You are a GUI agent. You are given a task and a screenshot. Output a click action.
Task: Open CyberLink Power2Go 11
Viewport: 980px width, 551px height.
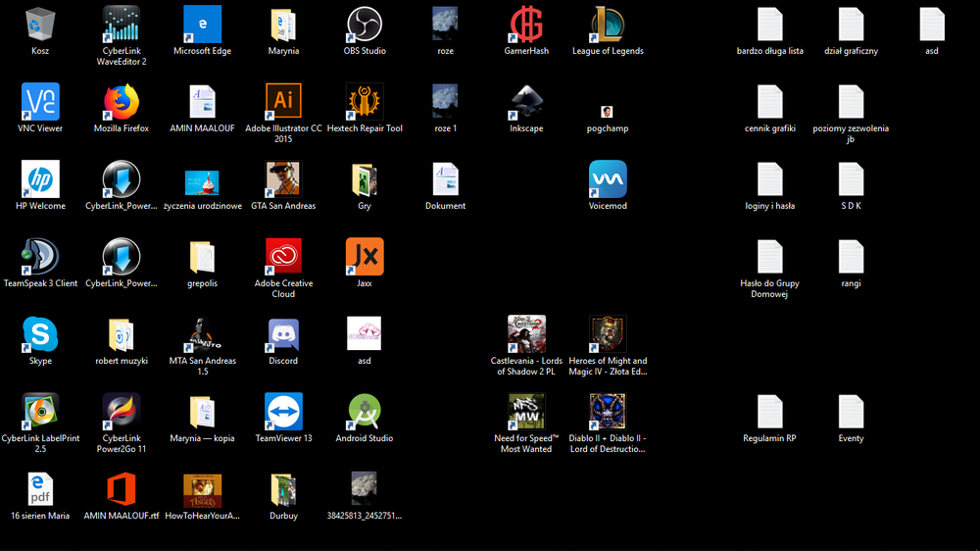tap(122, 412)
